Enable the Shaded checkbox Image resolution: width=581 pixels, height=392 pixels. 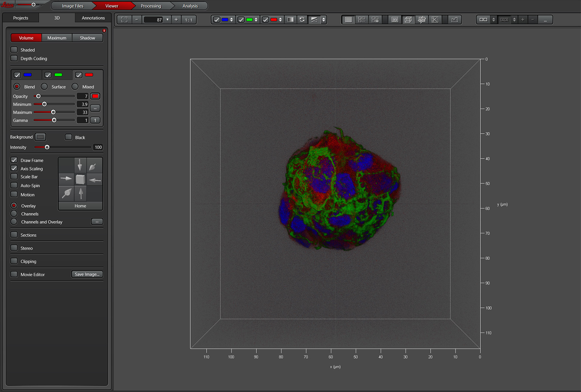tap(14, 50)
